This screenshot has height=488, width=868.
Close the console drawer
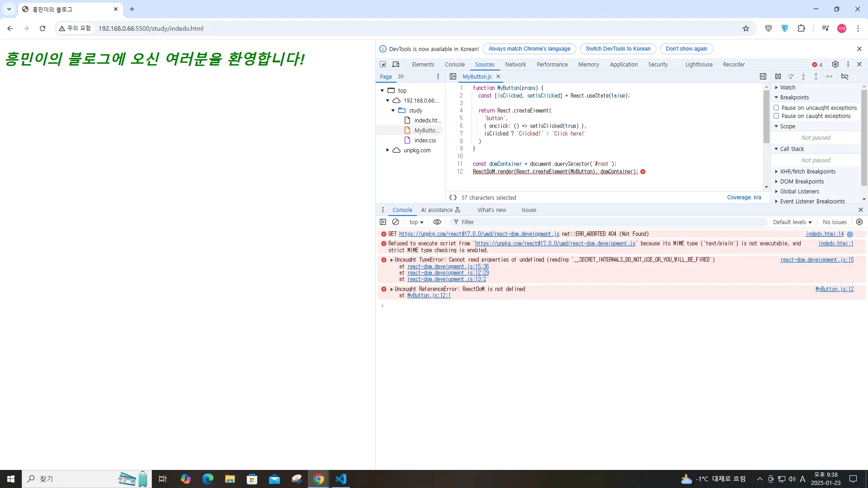point(861,210)
